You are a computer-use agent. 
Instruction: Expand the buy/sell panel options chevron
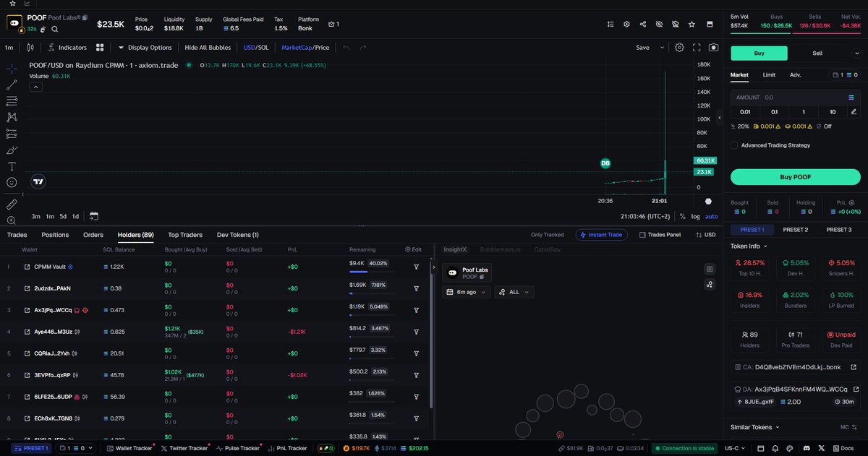coord(858,53)
